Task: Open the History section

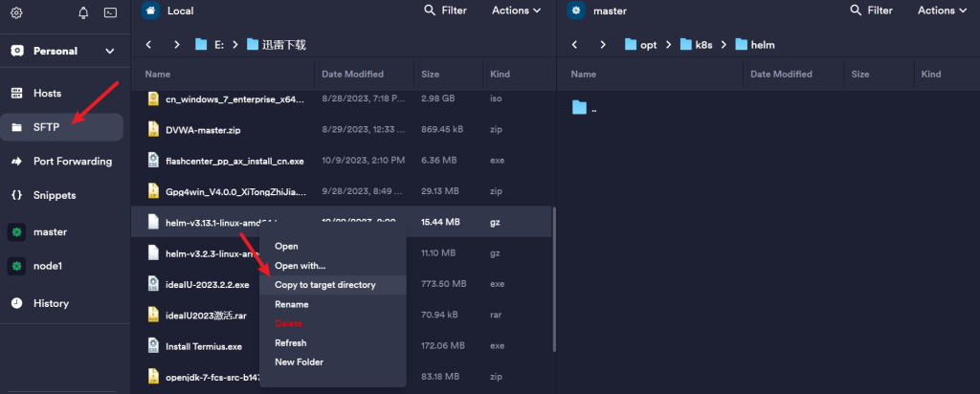Action: [51, 303]
